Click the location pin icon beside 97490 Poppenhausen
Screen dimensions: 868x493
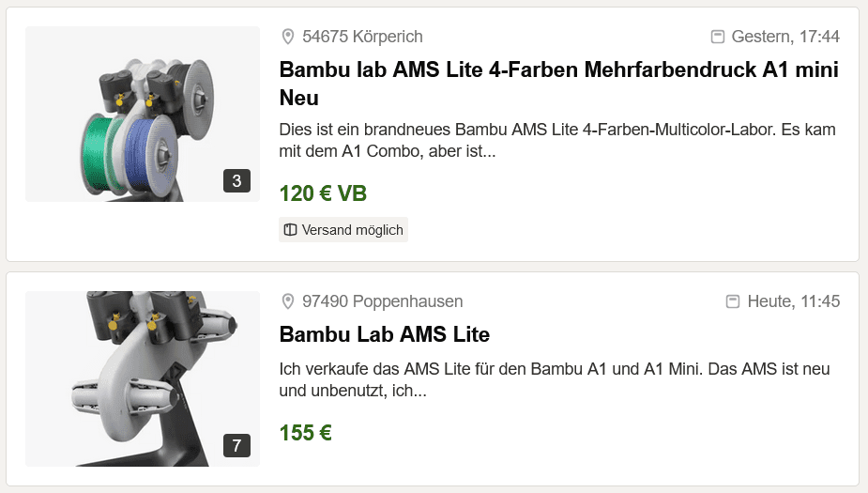pos(288,301)
